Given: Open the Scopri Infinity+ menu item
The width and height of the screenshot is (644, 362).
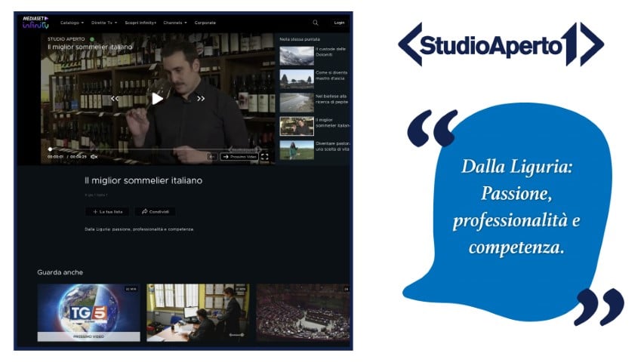Looking at the screenshot, I should pyautogui.click(x=140, y=23).
